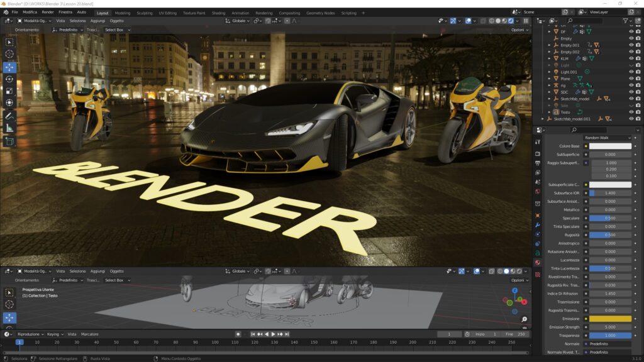Click the timeline auto-keying record dot
This screenshot has width=644, height=362.
tap(238, 334)
